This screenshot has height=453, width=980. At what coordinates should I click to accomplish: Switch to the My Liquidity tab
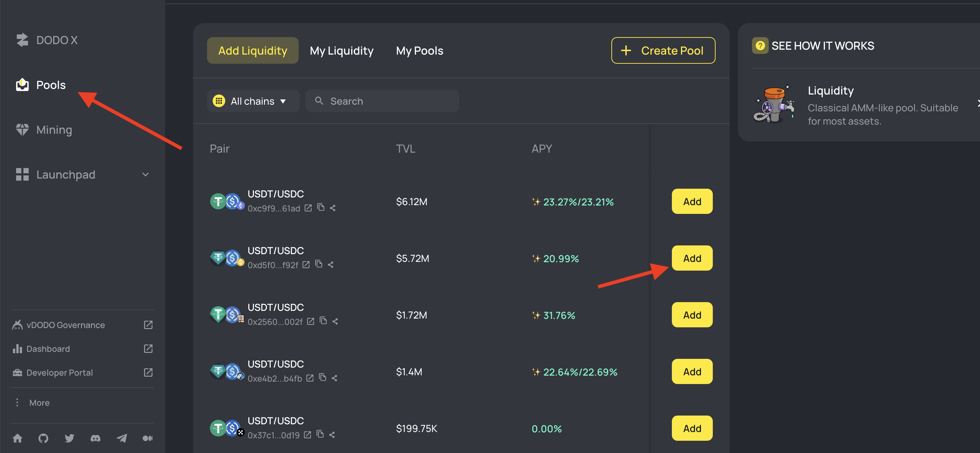(342, 51)
